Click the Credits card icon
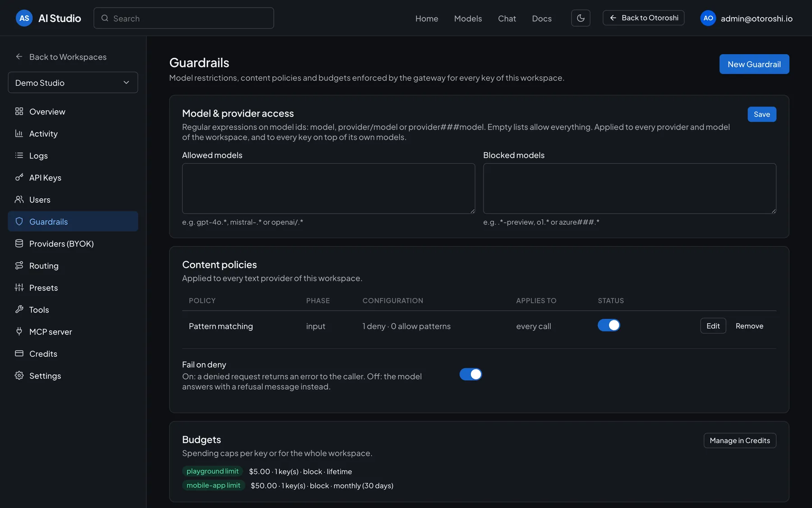This screenshot has height=508, width=812. 19,354
